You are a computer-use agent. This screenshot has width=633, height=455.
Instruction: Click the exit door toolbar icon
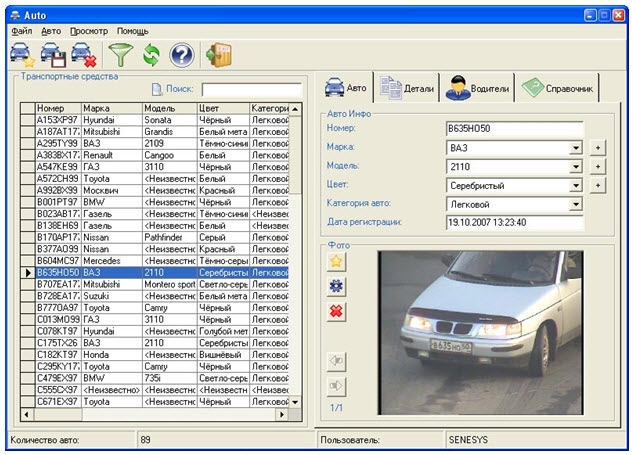[218, 55]
